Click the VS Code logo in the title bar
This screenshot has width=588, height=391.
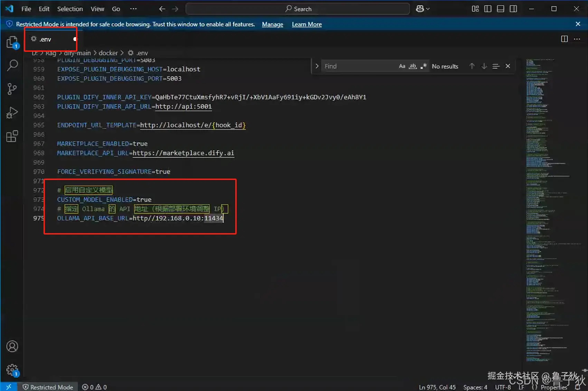9,9
